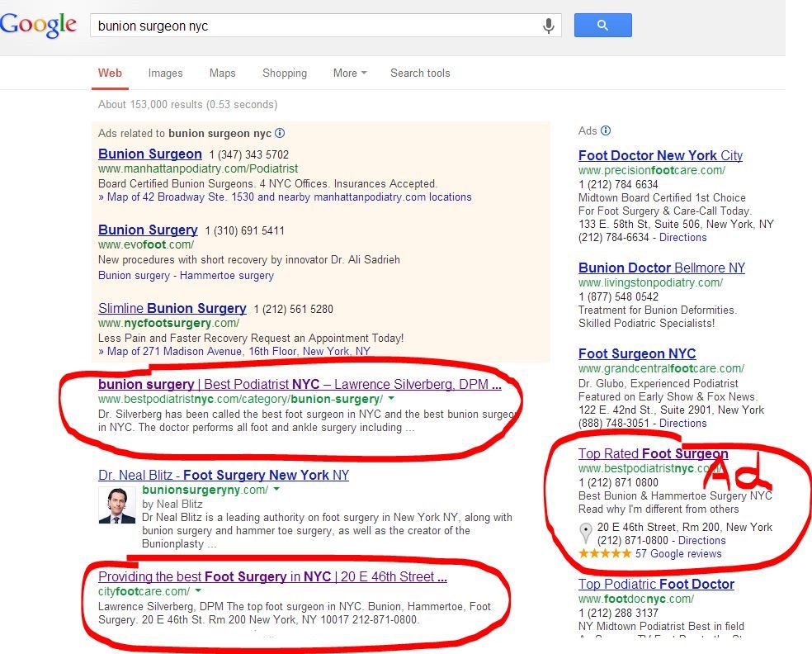This screenshot has width=812, height=654.
Task: Open 'Dr. Neal Blitz - Foot Surgery New York NY' result
Action: (x=223, y=475)
